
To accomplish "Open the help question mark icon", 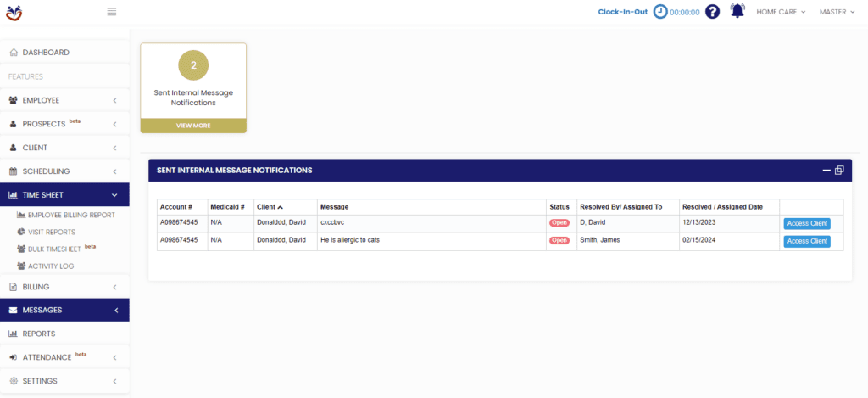I will tap(713, 12).
